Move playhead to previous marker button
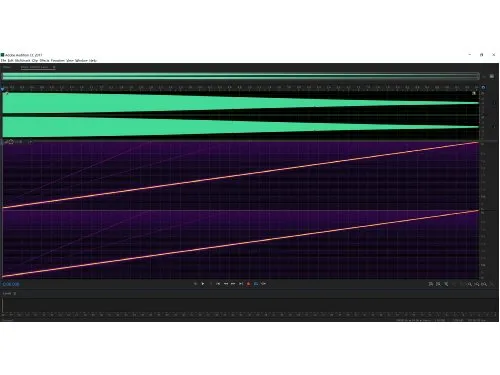500x375 pixels. point(218,284)
